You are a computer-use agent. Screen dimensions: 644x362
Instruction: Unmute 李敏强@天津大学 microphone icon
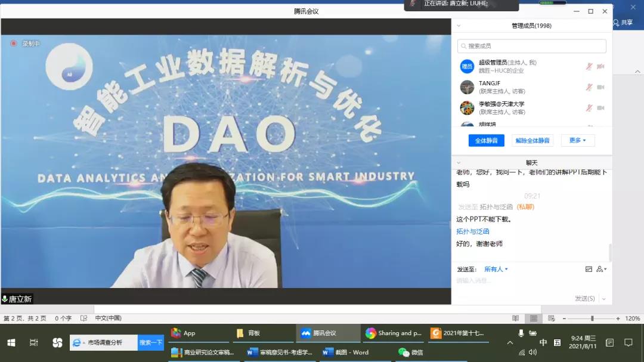(x=589, y=108)
